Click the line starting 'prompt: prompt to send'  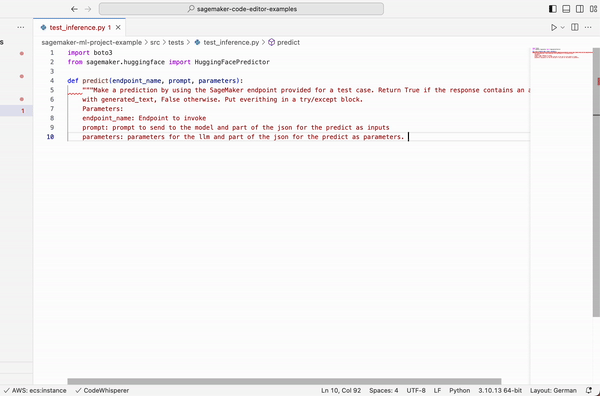click(x=236, y=127)
